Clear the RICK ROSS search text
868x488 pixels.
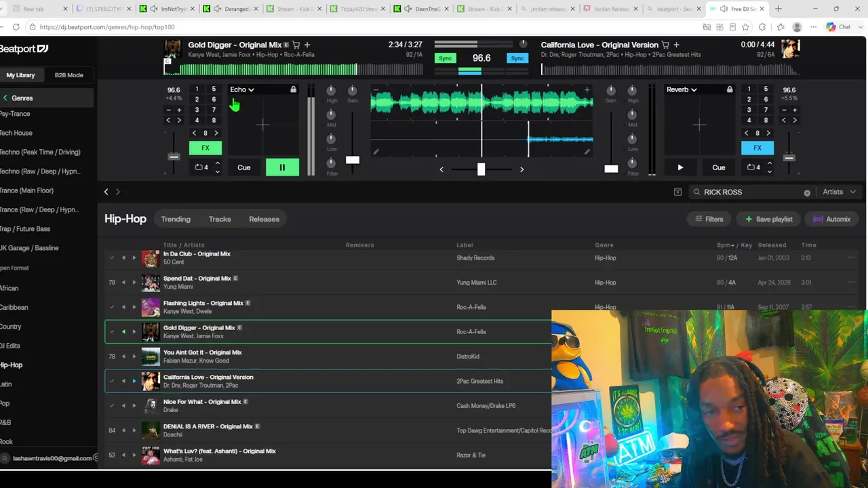807,192
